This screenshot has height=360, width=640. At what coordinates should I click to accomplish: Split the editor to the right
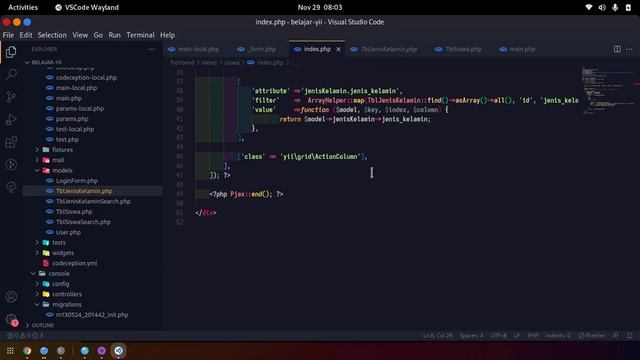pos(617,49)
